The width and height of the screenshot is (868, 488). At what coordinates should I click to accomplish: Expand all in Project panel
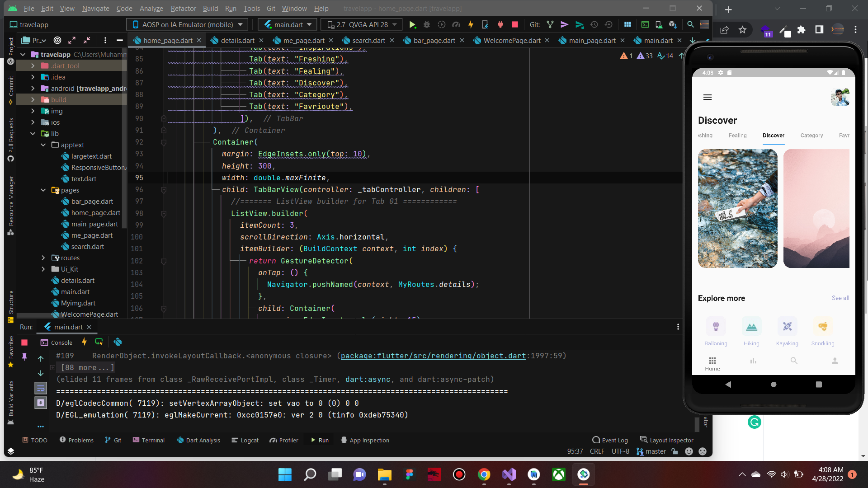(72, 40)
